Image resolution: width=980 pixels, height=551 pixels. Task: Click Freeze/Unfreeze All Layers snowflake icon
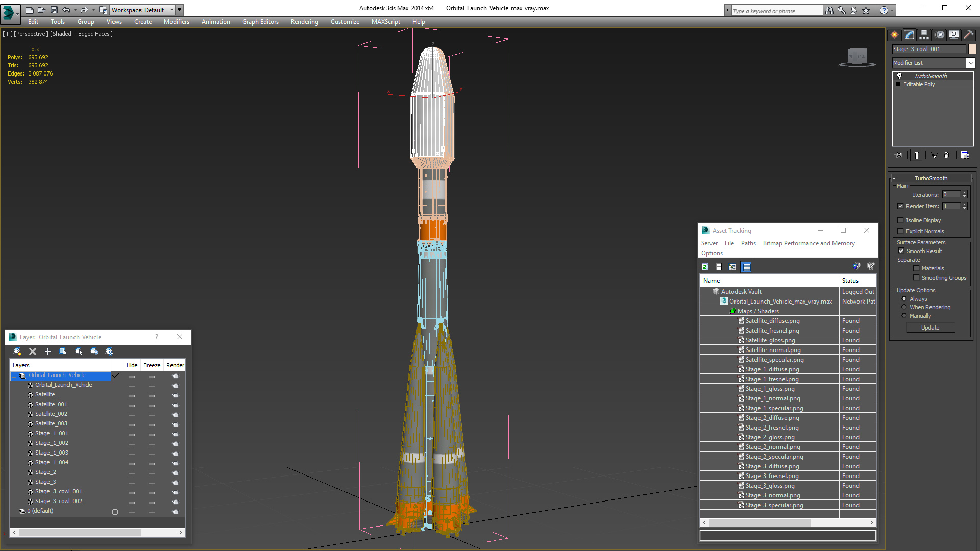[109, 352]
